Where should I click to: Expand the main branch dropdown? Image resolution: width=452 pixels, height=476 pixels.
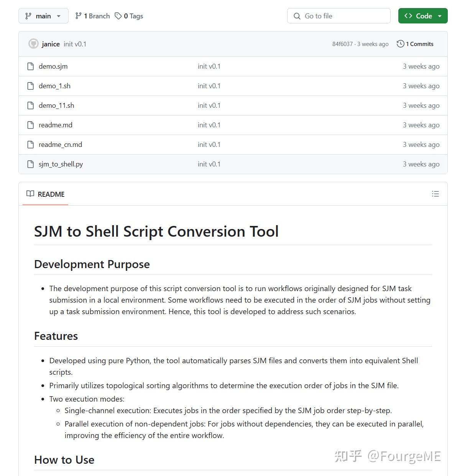pyautogui.click(x=43, y=16)
